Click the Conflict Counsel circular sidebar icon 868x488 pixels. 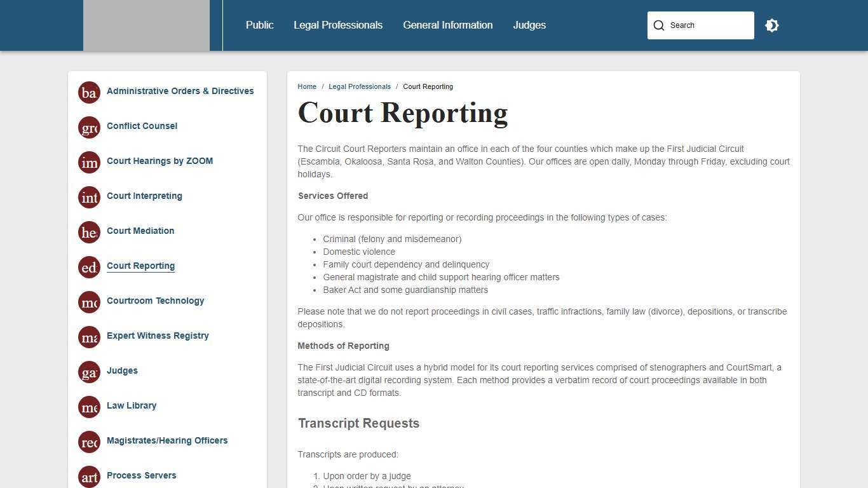pos(89,127)
